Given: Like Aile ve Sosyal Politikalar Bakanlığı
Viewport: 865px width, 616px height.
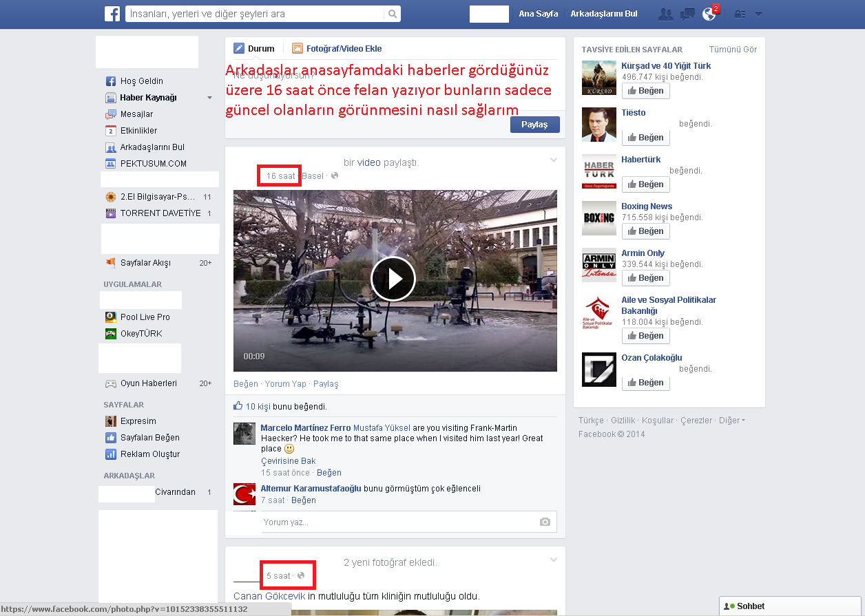Looking at the screenshot, I should tap(646, 336).
